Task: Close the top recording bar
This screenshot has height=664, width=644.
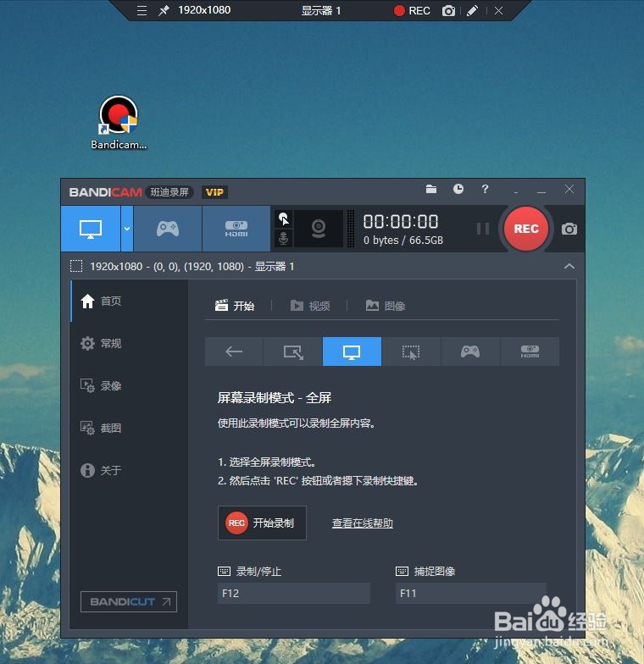Action: coord(498,10)
